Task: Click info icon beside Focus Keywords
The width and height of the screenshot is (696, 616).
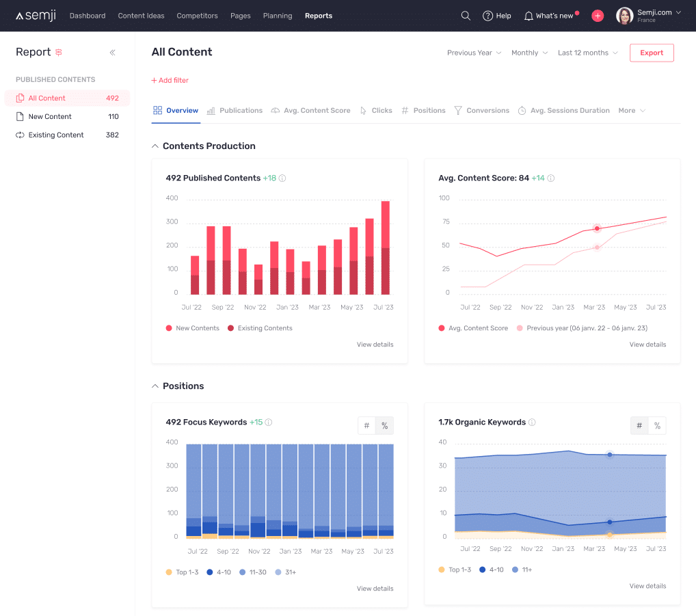Action: coord(269,422)
